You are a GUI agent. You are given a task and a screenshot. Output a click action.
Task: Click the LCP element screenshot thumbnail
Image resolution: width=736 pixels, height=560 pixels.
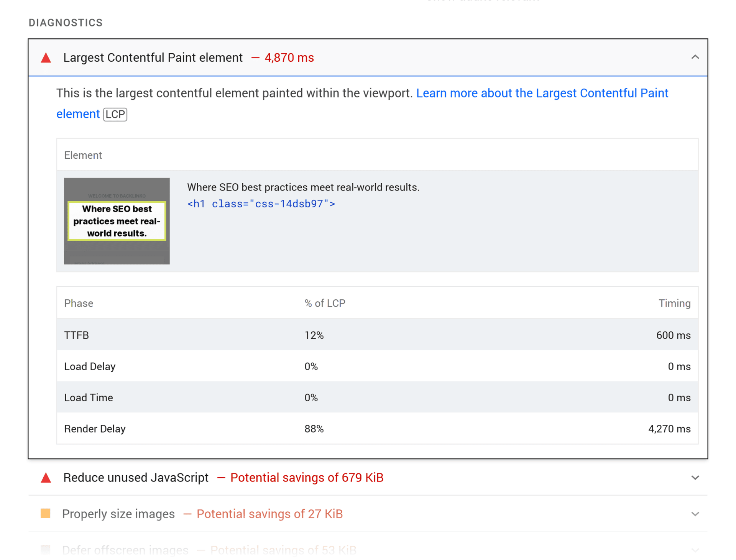[117, 221]
